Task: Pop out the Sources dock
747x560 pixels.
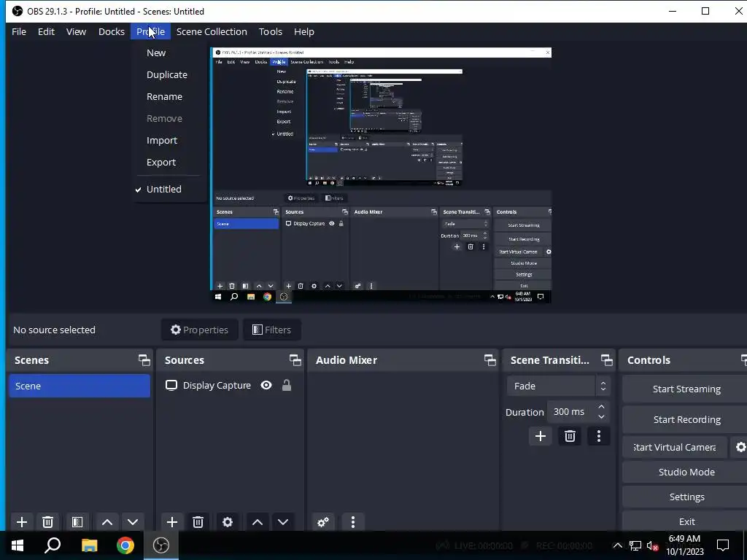Action: click(x=295, y=360)
